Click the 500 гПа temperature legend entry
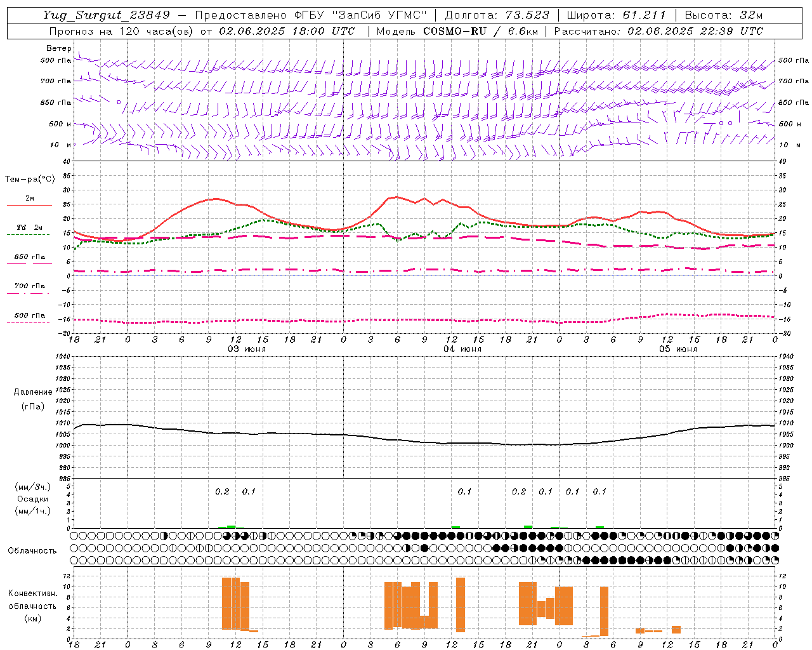812x650 pixels. (29, 318)
